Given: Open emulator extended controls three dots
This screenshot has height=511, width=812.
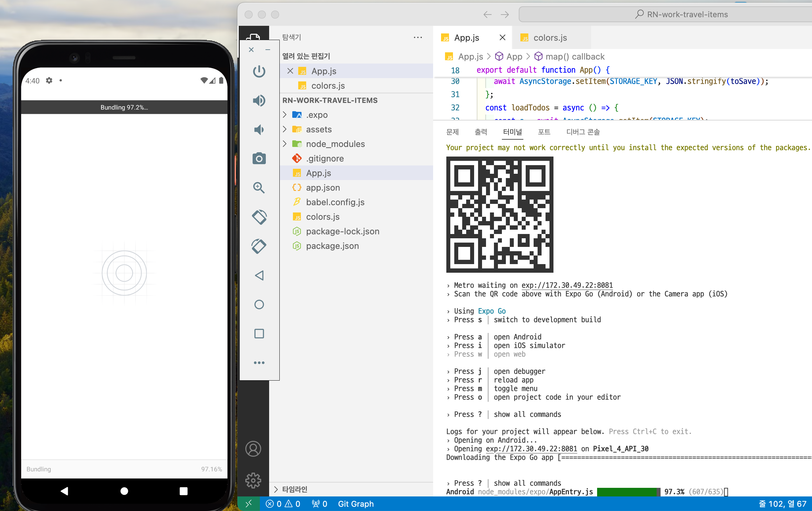Looking at the screenshot, I should tap(259, 362).
